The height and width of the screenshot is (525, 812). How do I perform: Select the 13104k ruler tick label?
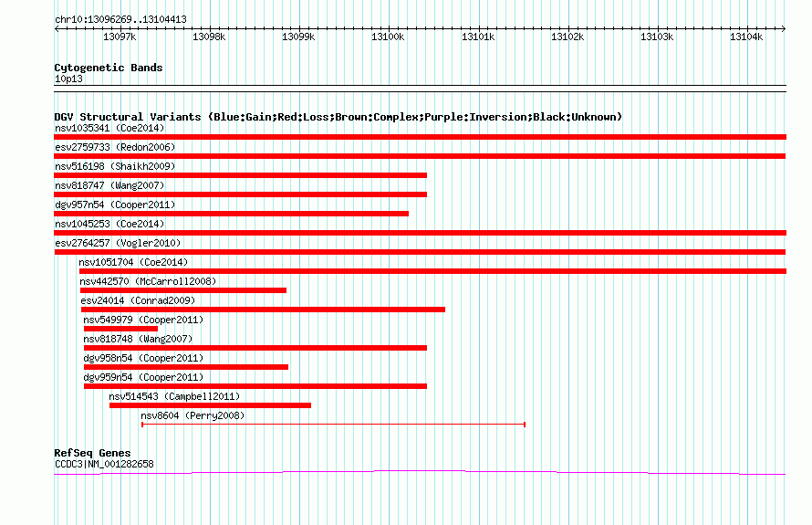[746, 37]
